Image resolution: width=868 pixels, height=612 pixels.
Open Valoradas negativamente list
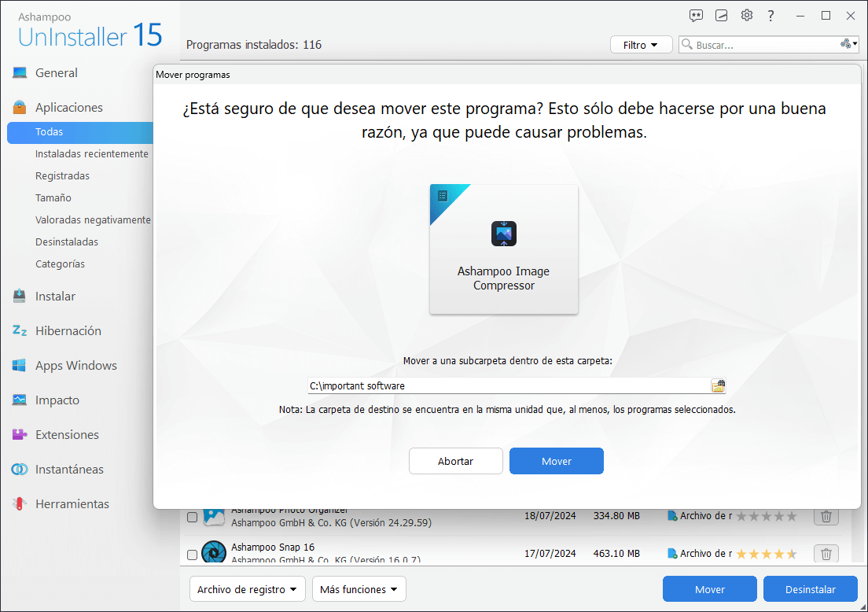click(93, 220)
